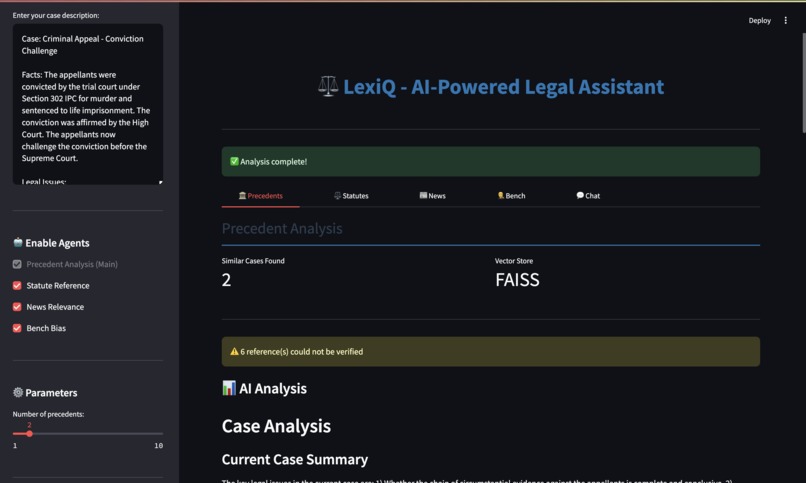Image resolution: width=806 pixels, height=483 pixels.
Task: Click the bar chart icon beside AI Analysis
Action: tap(229, 388)
